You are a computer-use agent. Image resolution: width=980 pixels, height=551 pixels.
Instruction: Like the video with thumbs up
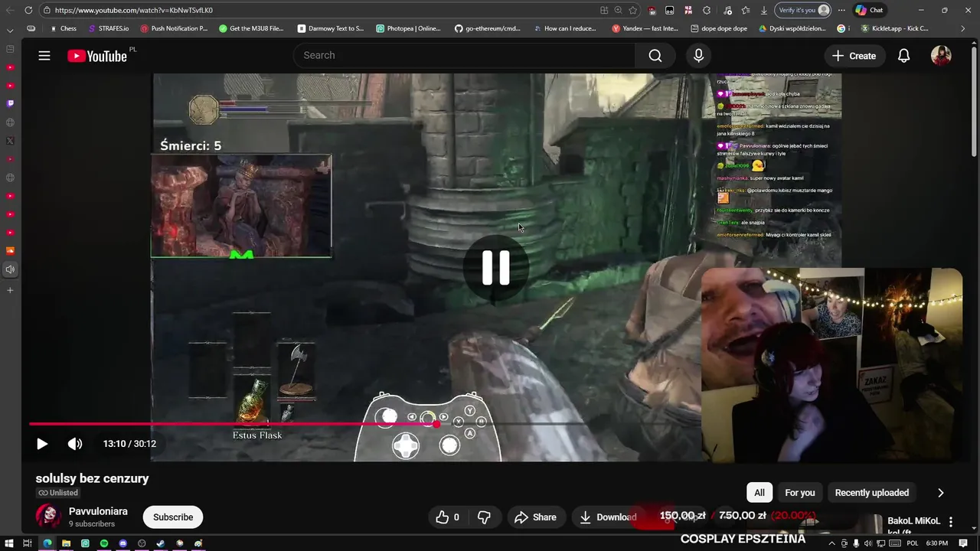[447, 517]
